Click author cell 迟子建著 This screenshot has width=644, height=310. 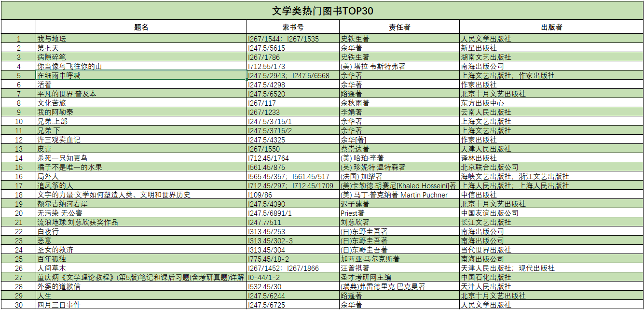399,204
